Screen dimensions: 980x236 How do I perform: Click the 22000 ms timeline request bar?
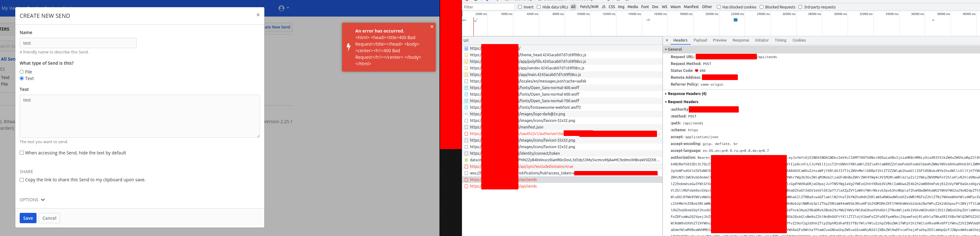pos(735,20)
